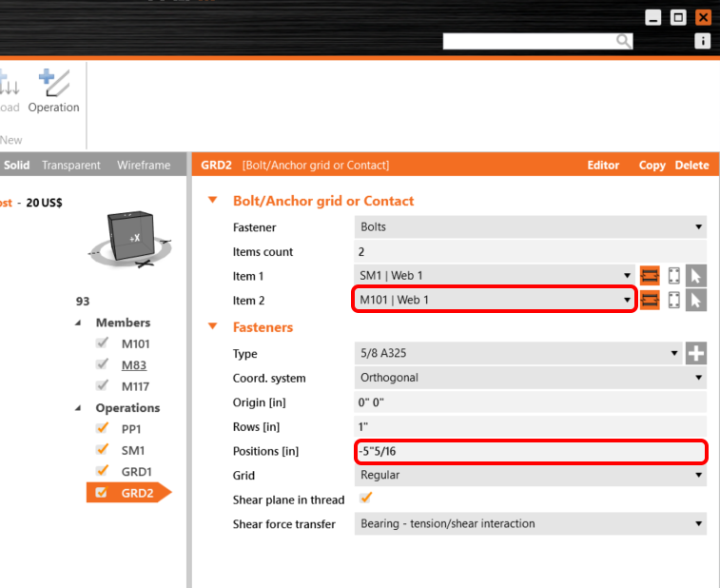
Task: Select GRD1 operation in tree
Action: [x=136, y=472]
